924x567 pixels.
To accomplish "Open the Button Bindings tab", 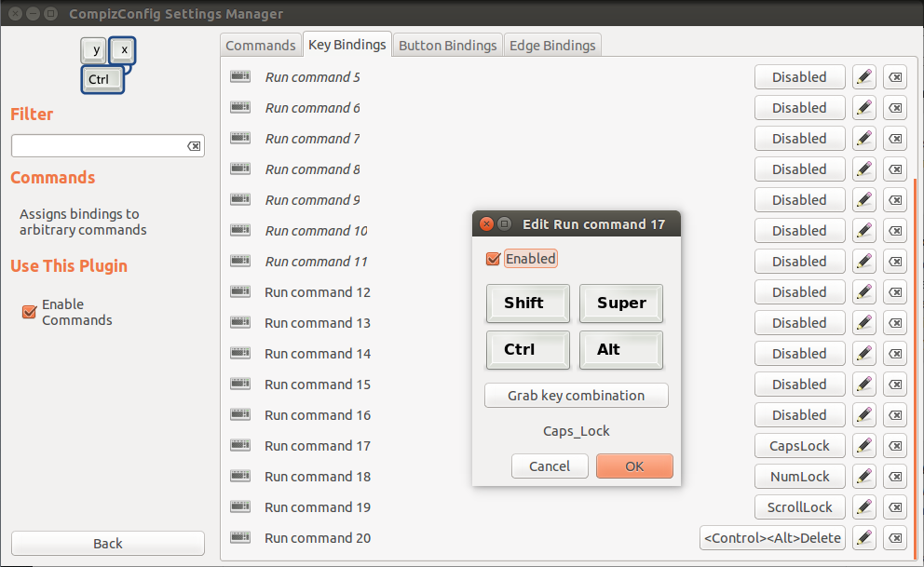I will pyautogui.click(x=448, y=46).
